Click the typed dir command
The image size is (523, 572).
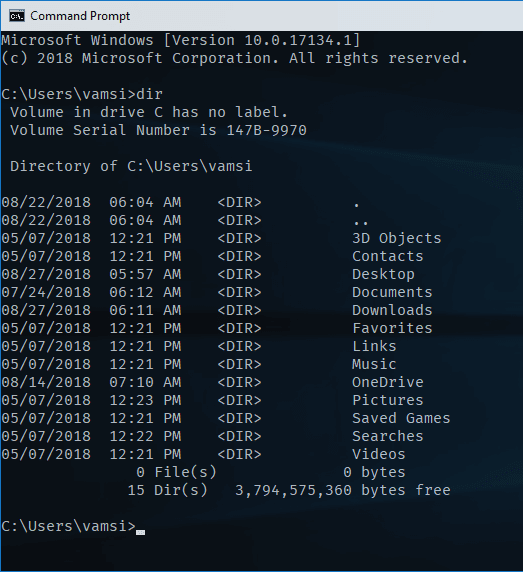[150, 94]
